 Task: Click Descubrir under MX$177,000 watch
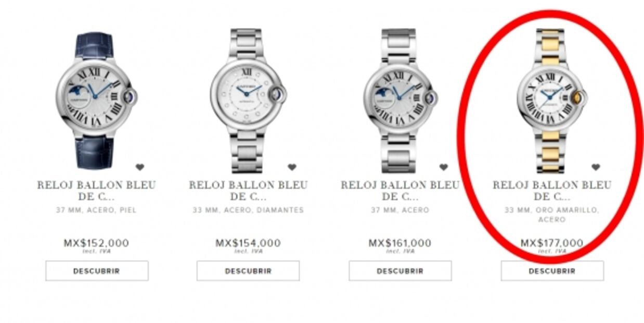[552, 271]
